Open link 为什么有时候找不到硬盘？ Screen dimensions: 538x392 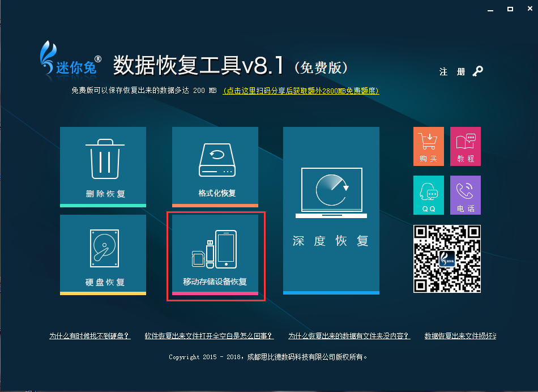point(90,336)
